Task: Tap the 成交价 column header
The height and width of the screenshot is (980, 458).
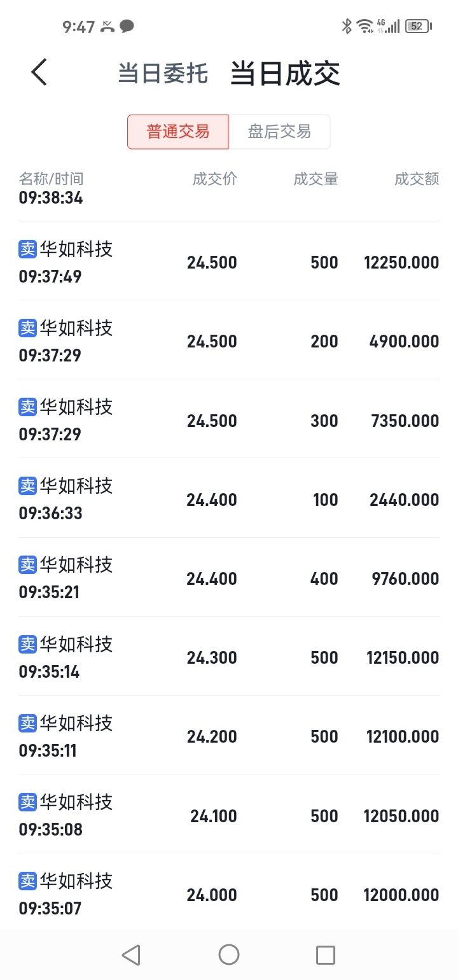Action: [x=215, y=179]
